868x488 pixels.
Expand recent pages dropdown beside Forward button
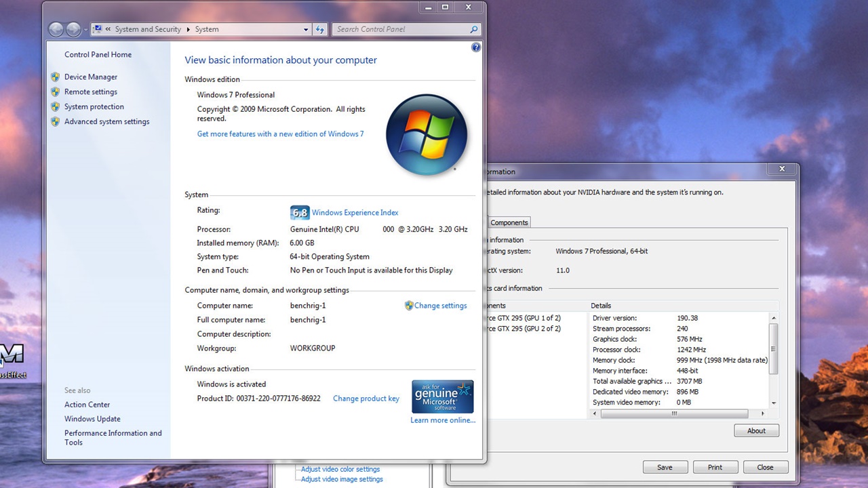85,30
